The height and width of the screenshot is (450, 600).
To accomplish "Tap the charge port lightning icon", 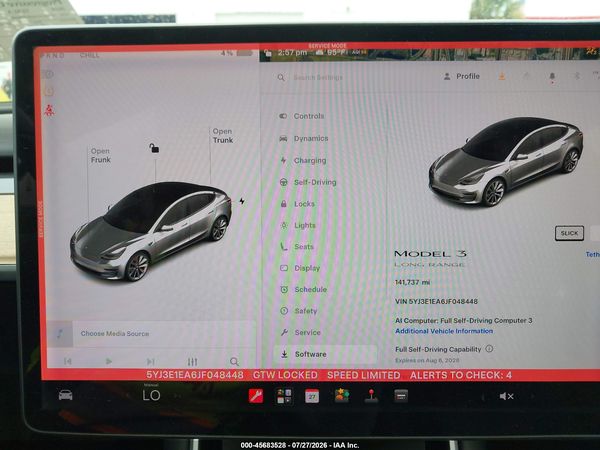I will 242,201.
